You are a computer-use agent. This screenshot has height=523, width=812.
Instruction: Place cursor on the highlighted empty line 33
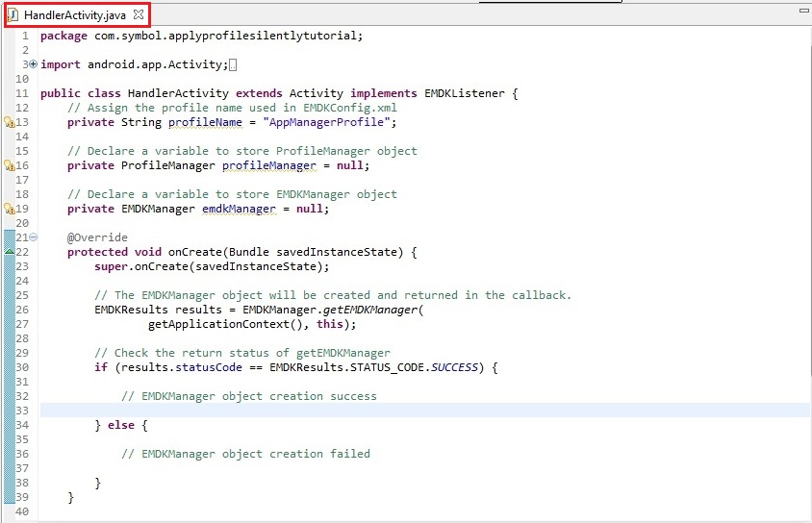(x=385, y=411)
